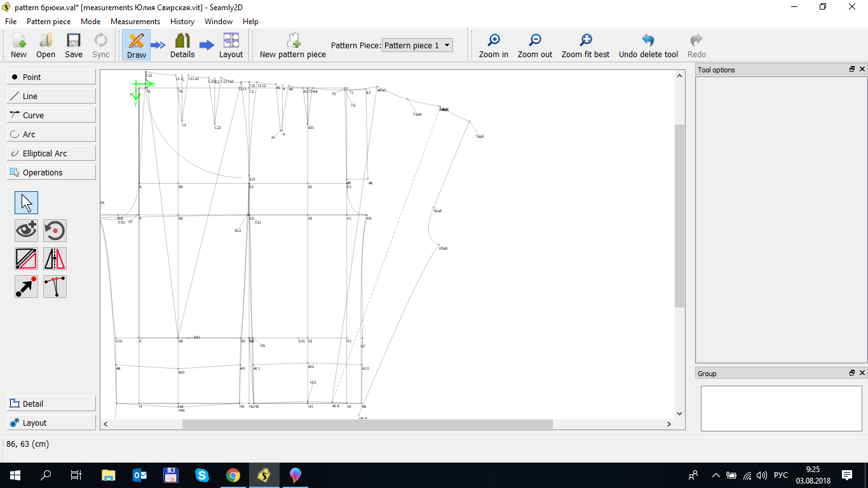Screen dimensions: 868x488
Task: Open File Explorer from the taskbar
Action: (x=109, y=475)
